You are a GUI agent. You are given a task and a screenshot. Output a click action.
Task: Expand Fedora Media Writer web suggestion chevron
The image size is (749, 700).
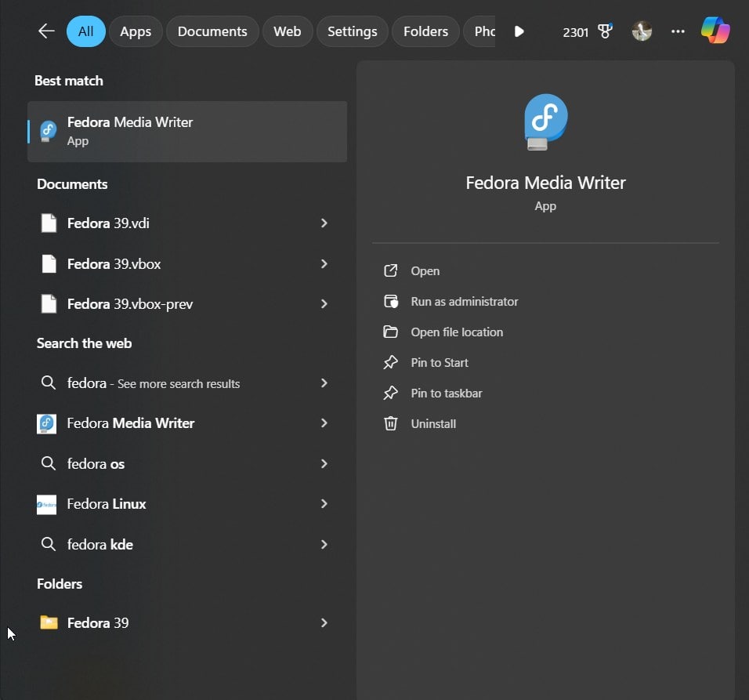324,423
